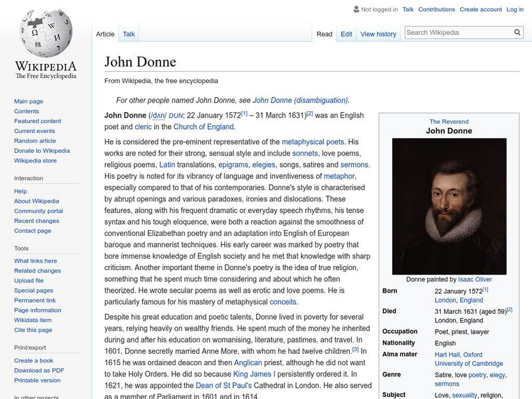Follow the metaphysical poets link
The width and height of the screenshot is (532, 399).
[313, 142]
